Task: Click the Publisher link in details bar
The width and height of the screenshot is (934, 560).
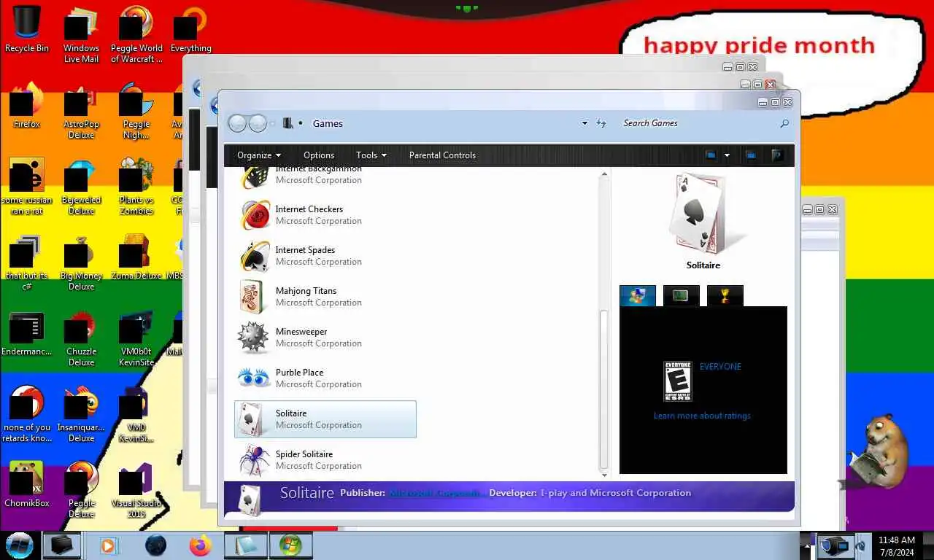Action: point(435,493)
